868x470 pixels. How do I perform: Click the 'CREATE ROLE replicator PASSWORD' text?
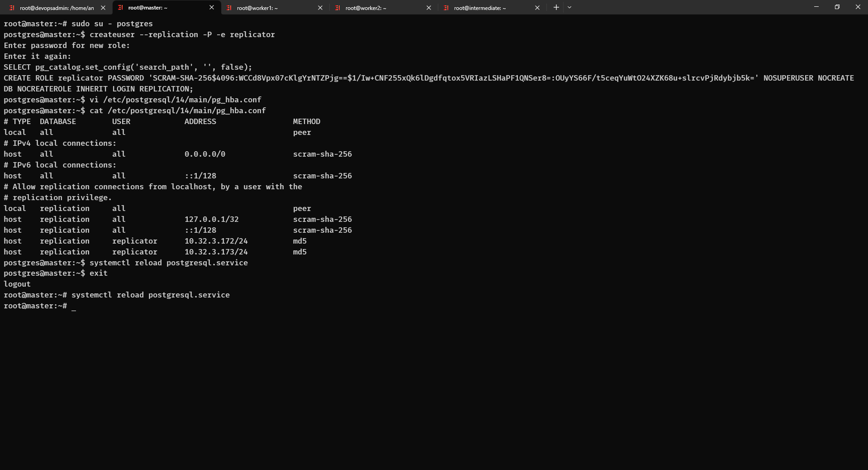pyautogui.click(x=74, y=78)
